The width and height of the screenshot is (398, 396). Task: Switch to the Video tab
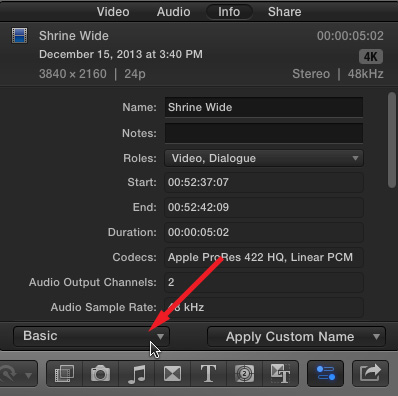pyautogui.click(x=113, y=12)
